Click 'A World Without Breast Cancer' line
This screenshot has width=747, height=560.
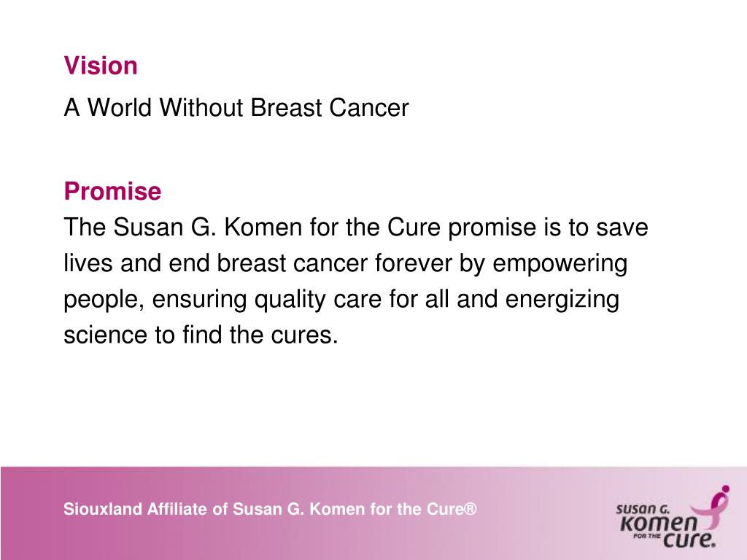coord(236,107)
